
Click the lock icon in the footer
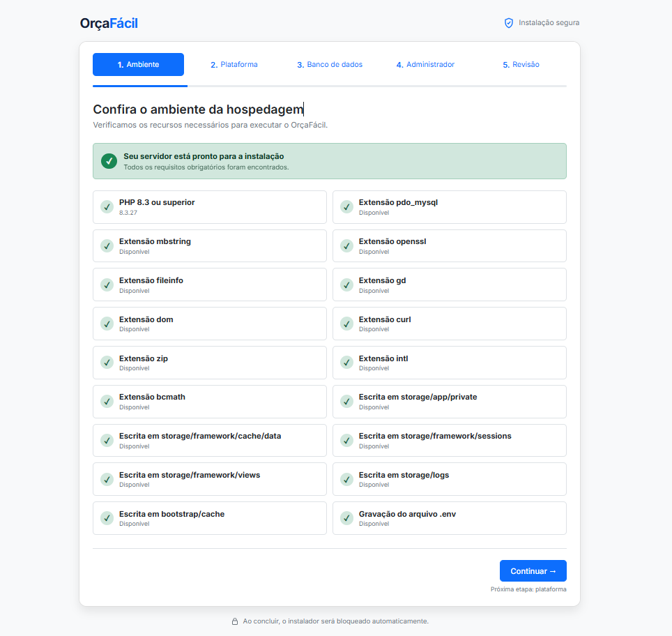[235, 621]
